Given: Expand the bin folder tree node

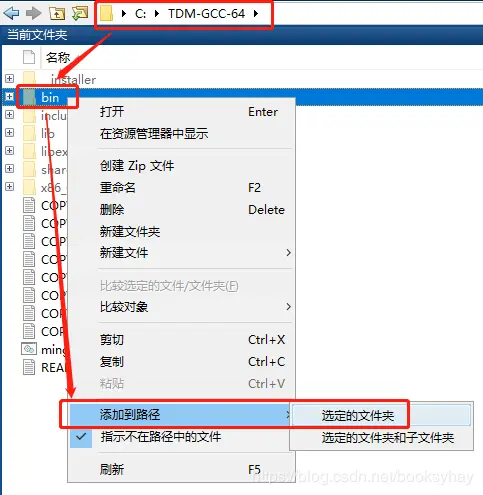Looking at the screenshot, I should point(10,97).
